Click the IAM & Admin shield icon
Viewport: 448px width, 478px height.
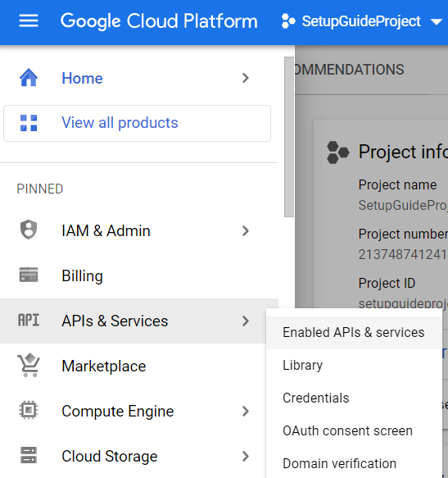[29, 230]
